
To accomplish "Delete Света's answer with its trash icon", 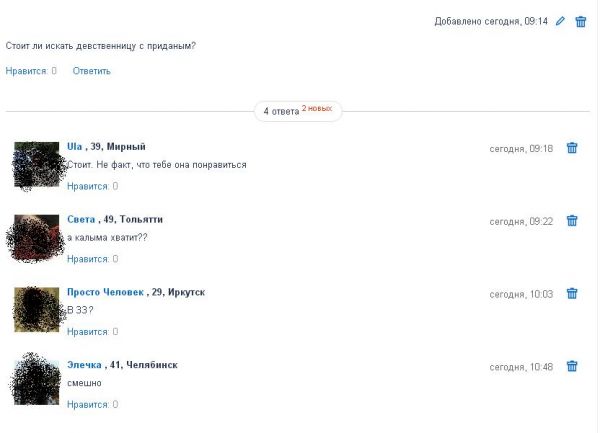I will [x=572, y=221].
